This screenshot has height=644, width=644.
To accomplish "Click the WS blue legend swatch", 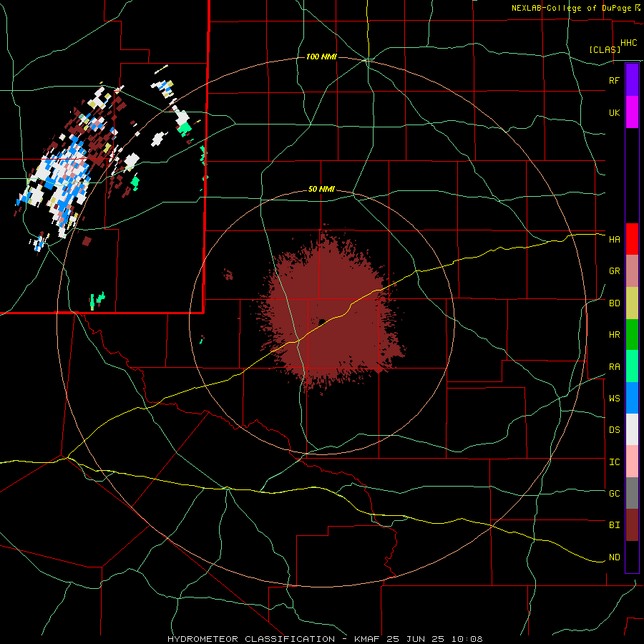I will coord(632,398).
